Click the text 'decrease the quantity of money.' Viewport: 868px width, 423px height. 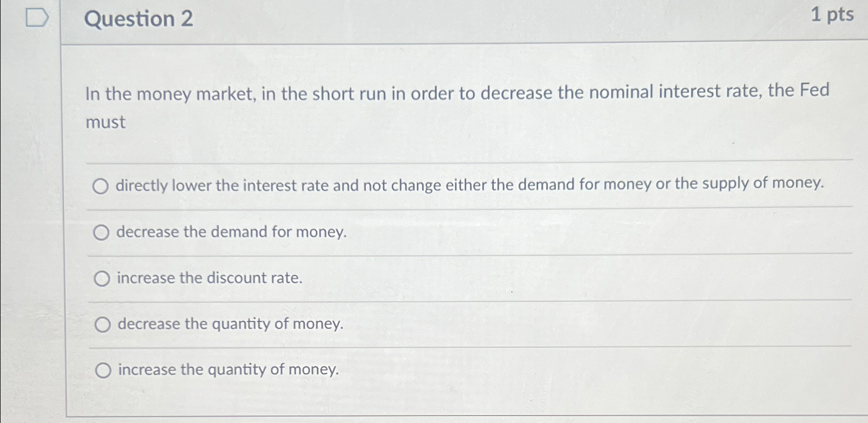(x=230, y=324)
